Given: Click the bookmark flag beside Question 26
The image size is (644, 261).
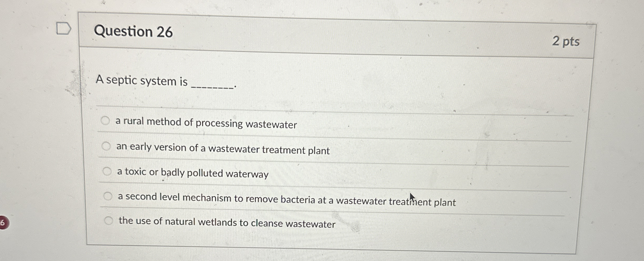Looking at the screenshot, I should tap(64, 29).
